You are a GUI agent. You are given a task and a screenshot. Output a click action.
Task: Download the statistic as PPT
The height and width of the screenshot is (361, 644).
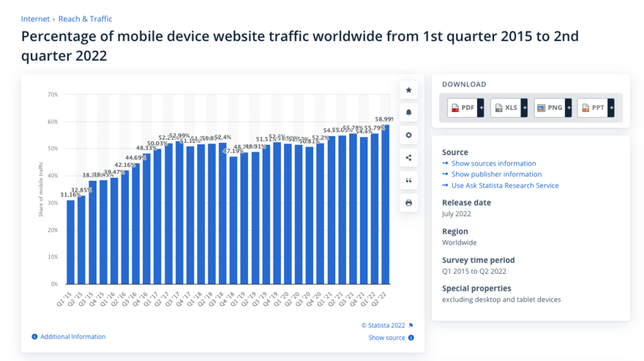(x=593, y=108)
